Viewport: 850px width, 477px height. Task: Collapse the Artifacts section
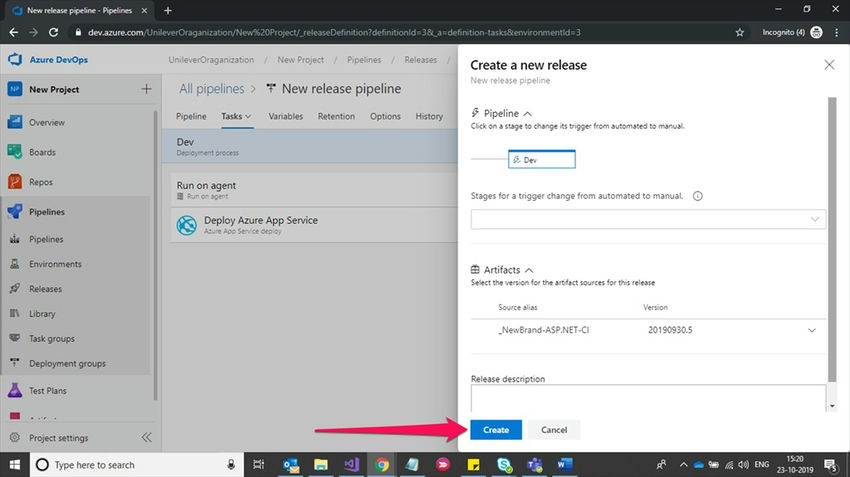point(529,270)
